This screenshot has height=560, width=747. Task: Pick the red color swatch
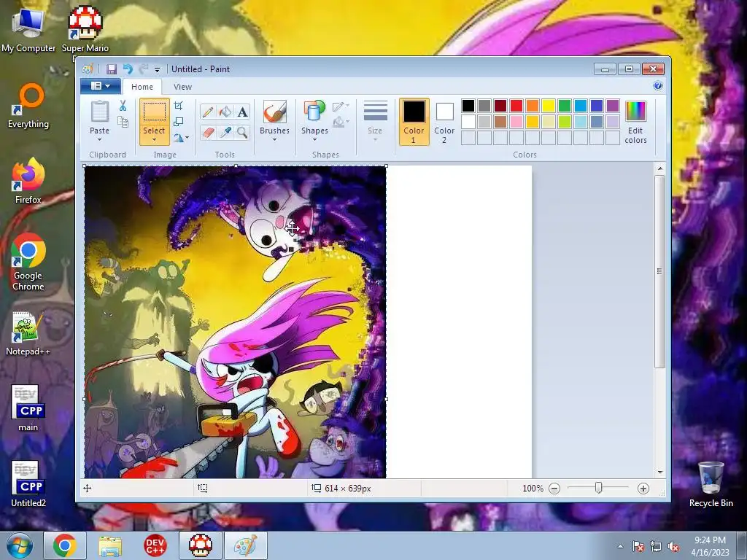(516, 106)
